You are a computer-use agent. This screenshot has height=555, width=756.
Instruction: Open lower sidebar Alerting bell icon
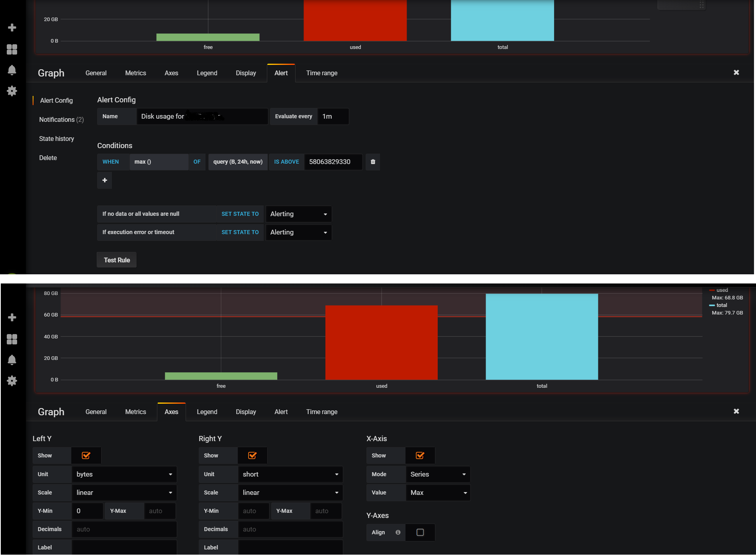coord(12,360)
